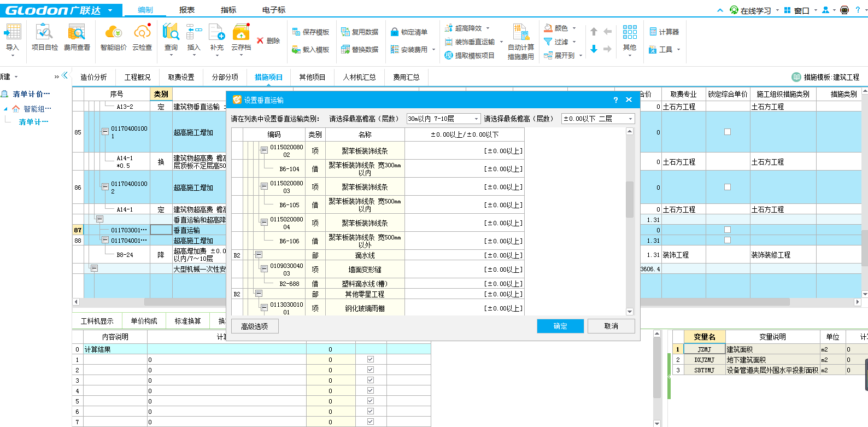Toggle 锁定综合单价 checkbox in row 85

click(728, 132)
